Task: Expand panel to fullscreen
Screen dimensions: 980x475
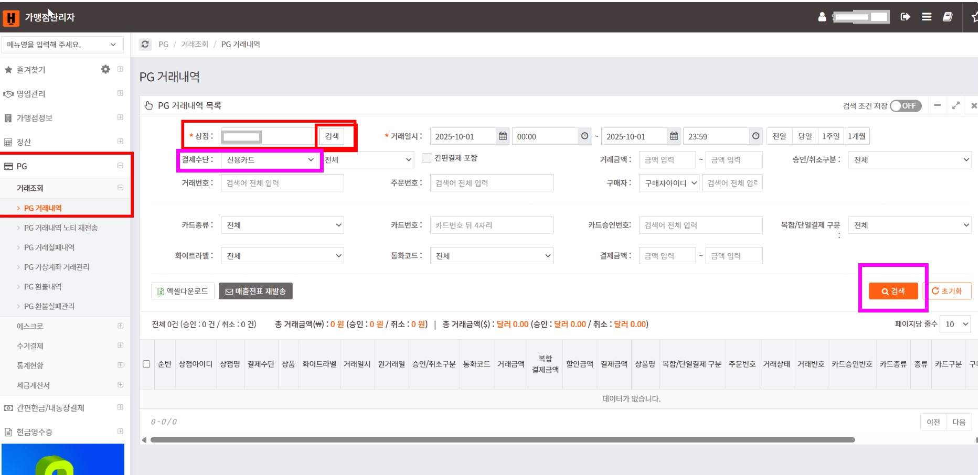Action: tap(956, 105)
